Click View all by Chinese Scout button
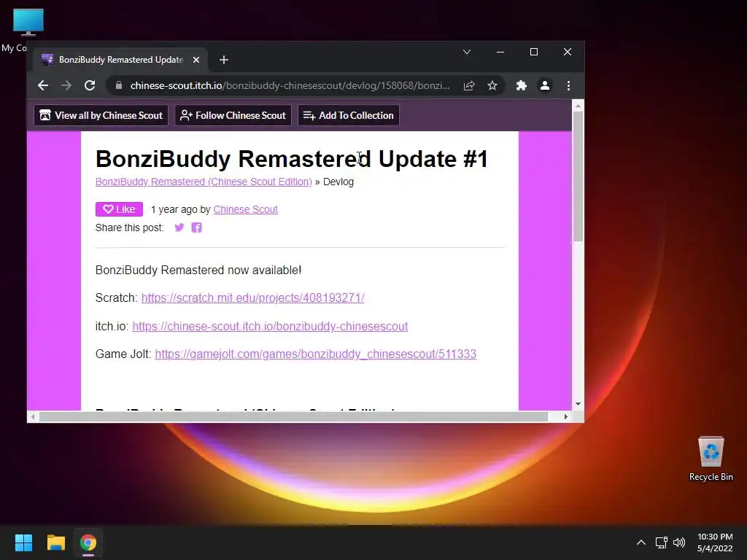Viewport: 747px width, 560px height. tap(101, 115)
